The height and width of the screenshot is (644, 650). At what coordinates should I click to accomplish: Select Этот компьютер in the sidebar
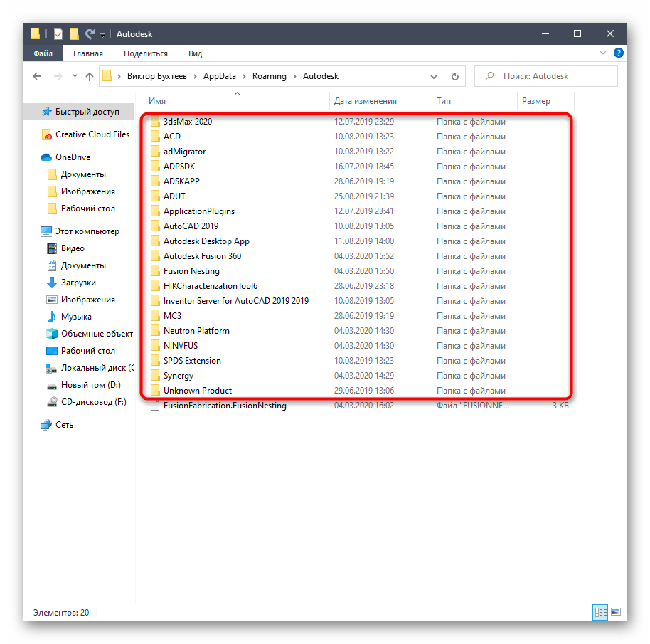80,231
